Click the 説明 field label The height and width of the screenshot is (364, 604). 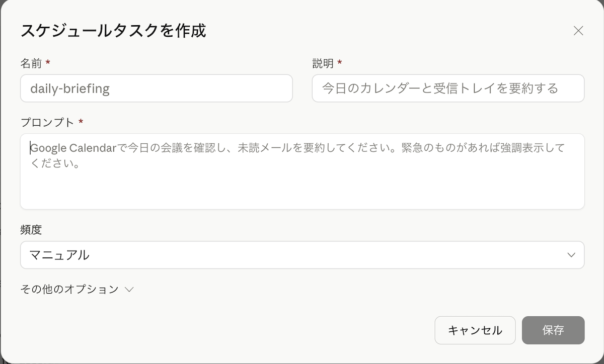pyautogui.click(x=323, y=63)
